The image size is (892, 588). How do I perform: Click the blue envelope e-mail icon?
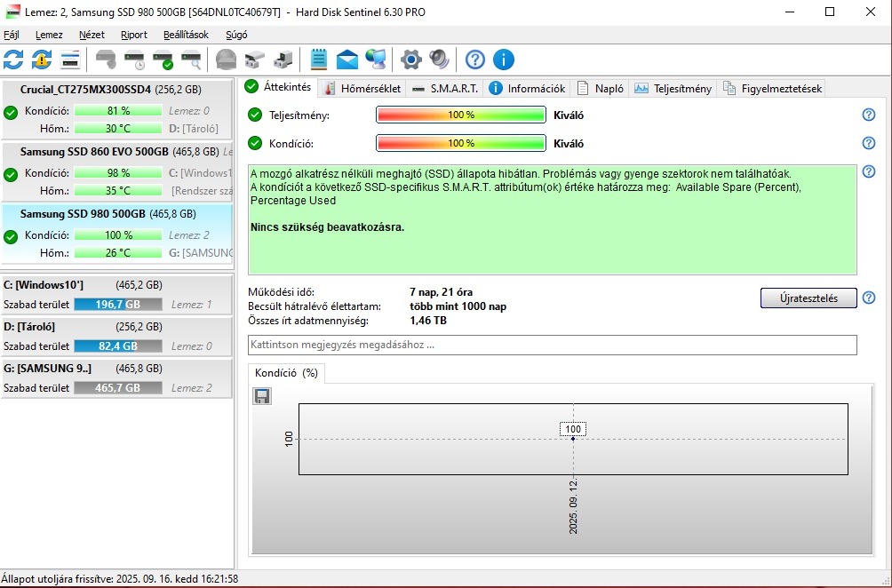(347, 60)
